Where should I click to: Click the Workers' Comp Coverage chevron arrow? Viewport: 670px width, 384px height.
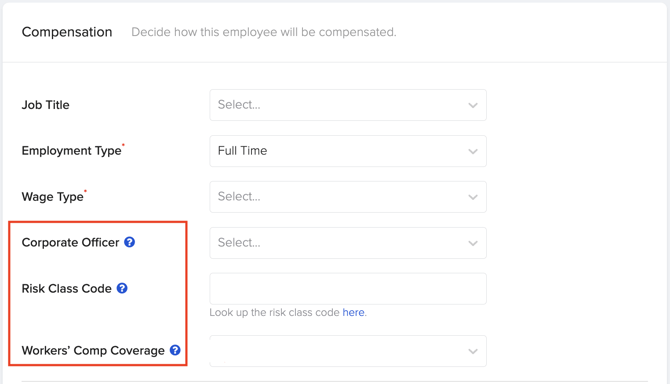point(473,352)
